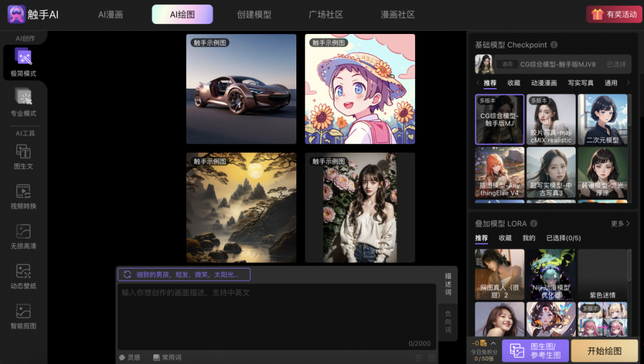This screenshot has width=644, height=364.
Task: Open the 漫画社区 section in the top bar
Action: pos(397,14)
